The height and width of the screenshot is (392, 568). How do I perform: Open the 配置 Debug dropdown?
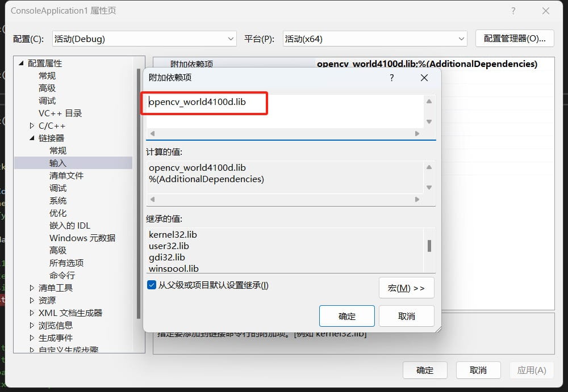tap(144, 39)
